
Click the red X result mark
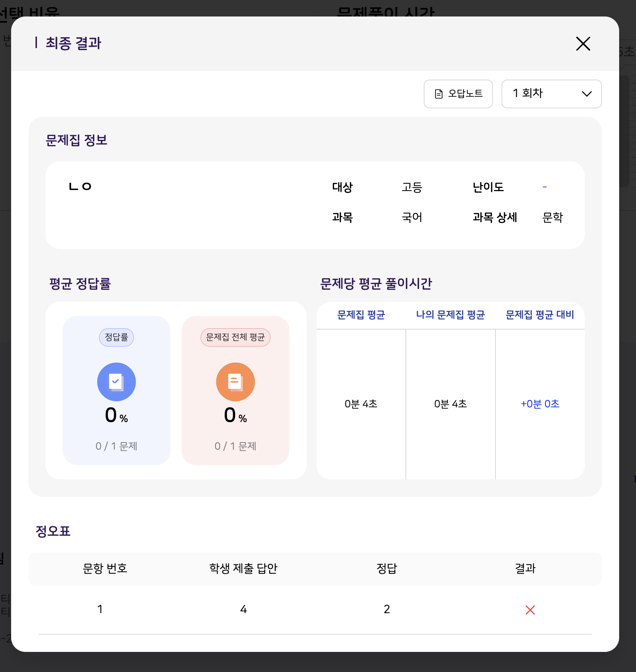tap(530, 610)
